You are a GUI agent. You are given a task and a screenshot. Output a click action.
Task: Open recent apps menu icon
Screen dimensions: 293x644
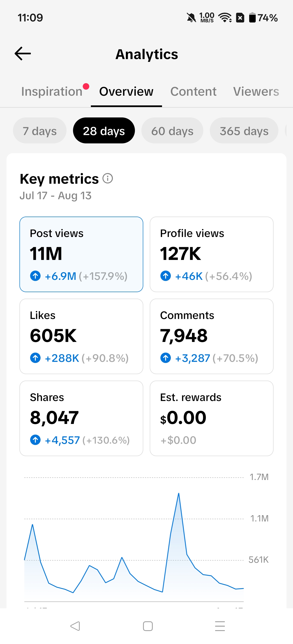pos(220,626)
